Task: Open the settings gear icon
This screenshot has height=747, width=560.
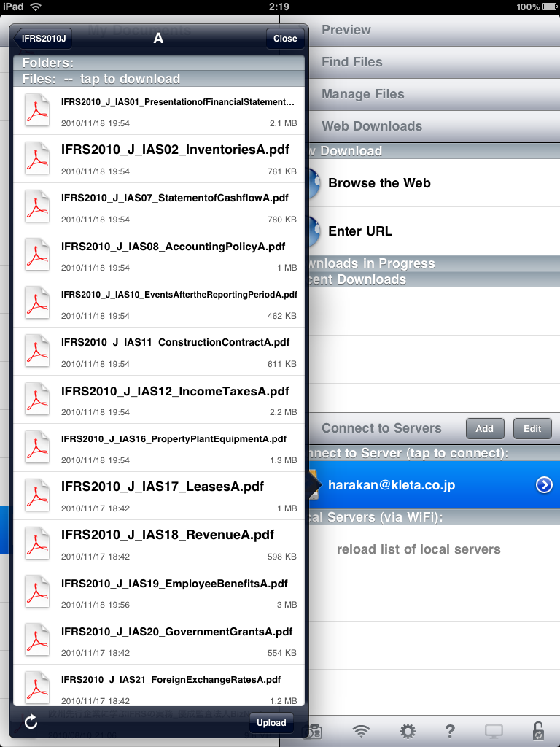Action: click(408, 731)
